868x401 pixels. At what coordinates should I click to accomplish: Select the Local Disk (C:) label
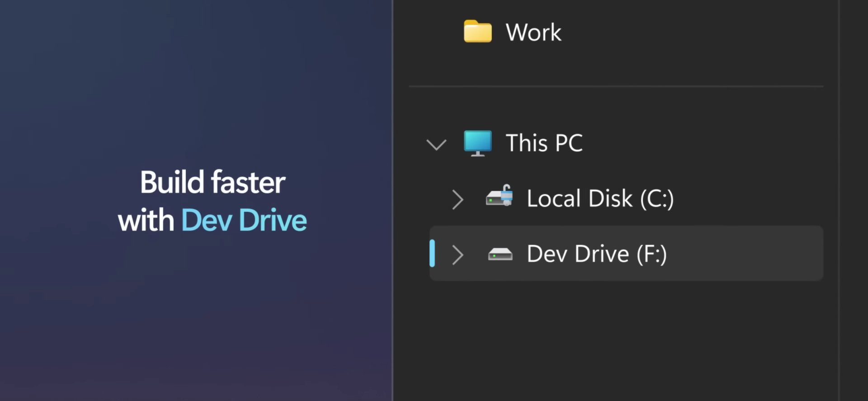click(x=600, y=198)
